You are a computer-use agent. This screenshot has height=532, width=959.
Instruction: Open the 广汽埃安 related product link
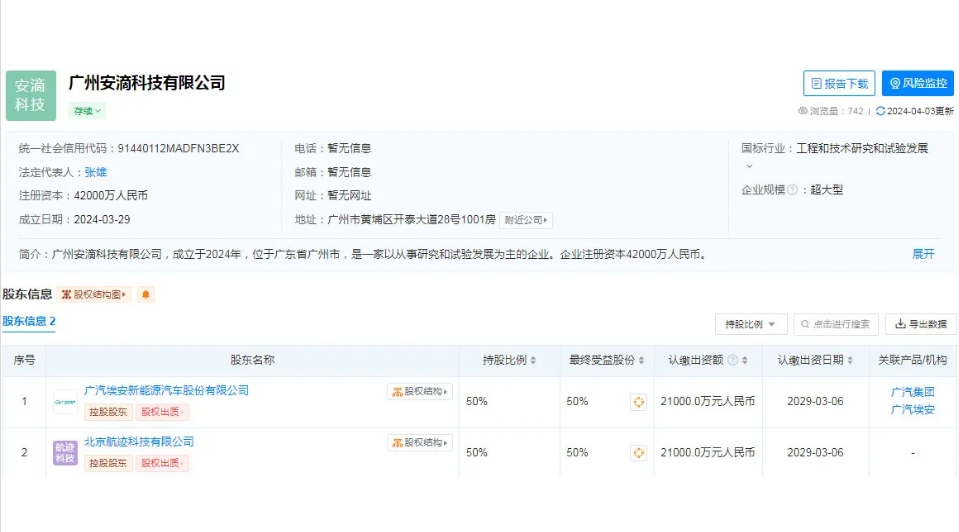pos(913,409)
